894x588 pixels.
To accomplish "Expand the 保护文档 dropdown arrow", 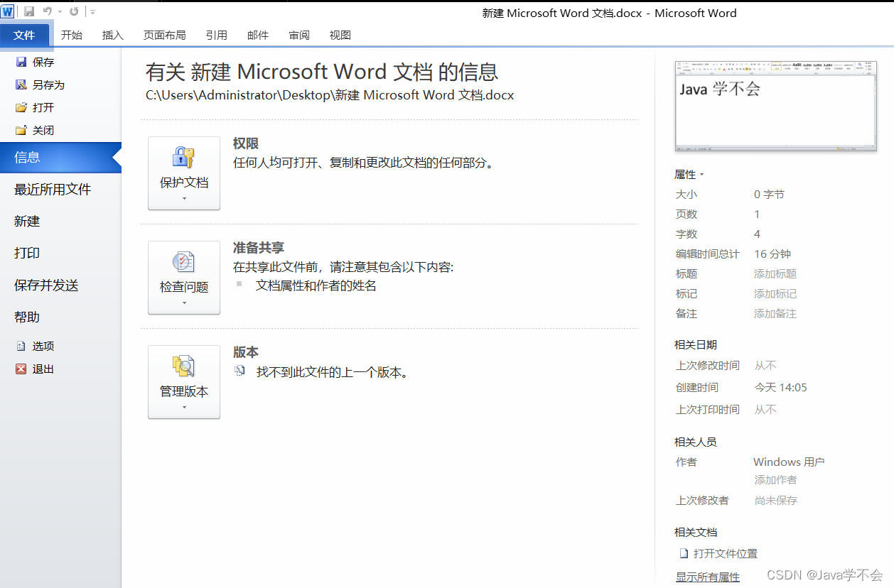I will point(184,199).
